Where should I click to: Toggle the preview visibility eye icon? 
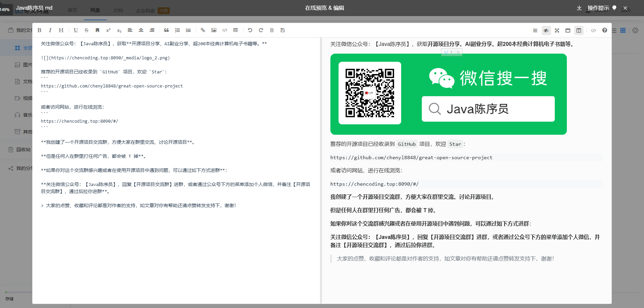pos(546,30)
